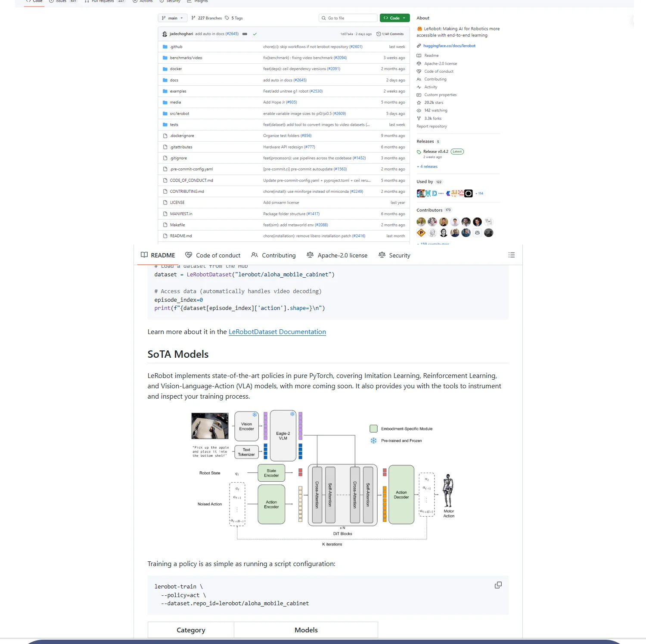This screenshot has width=646, height=644.
Task: Click jadechoghari's avatar in the commit bar
Action: pyautogui.click(x=165, y=34)
